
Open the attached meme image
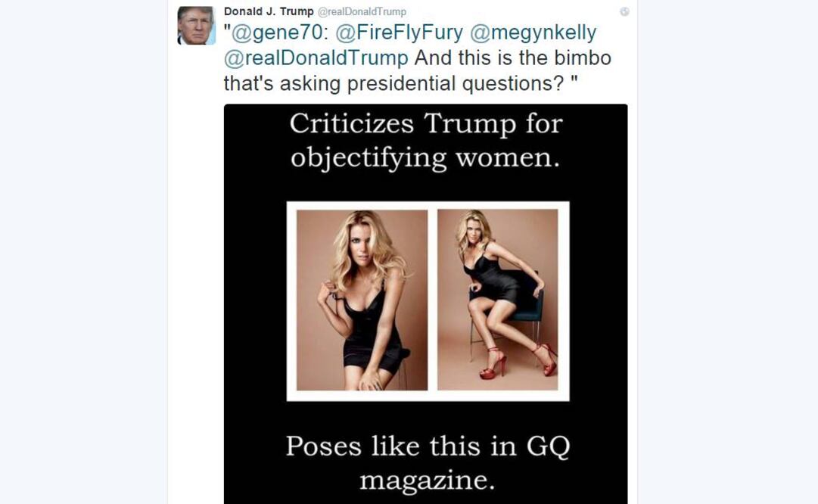[426, 303]
